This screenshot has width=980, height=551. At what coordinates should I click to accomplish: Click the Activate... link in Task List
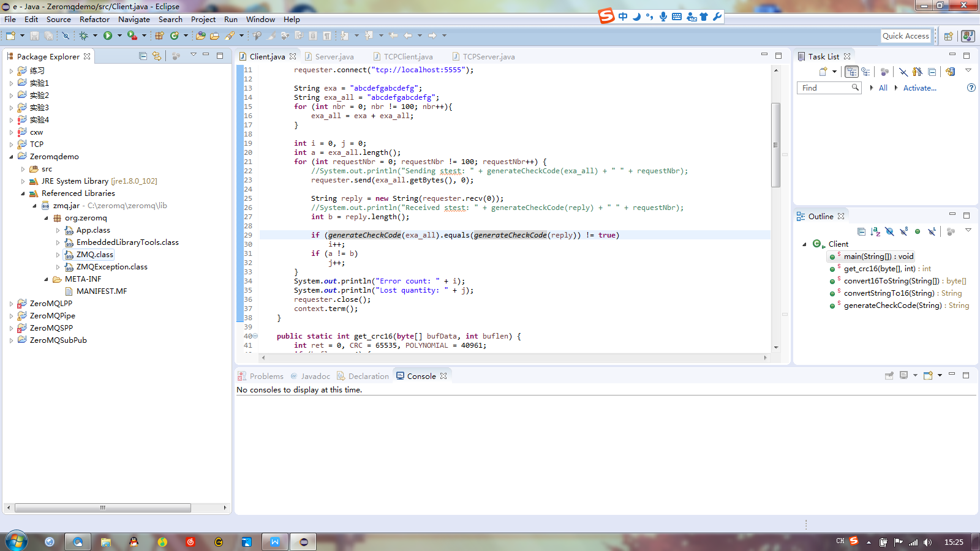919,88
